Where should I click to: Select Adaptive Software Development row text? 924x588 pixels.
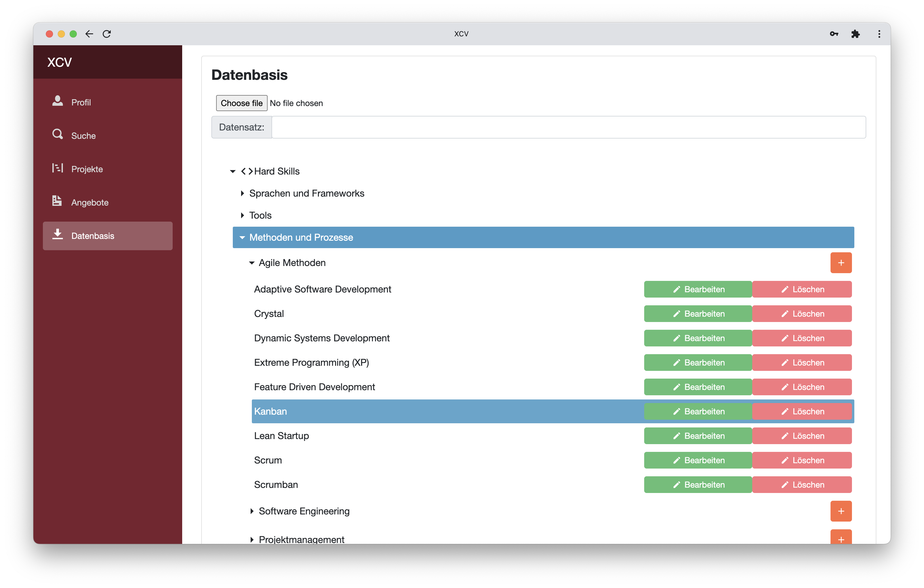tap(322, 289)
